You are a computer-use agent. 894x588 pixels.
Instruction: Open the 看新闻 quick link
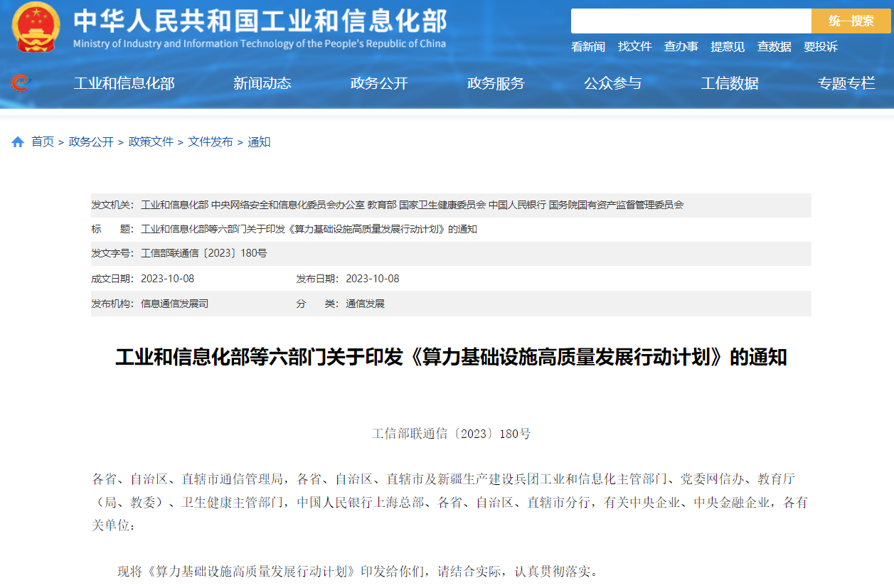click(587, 46)
